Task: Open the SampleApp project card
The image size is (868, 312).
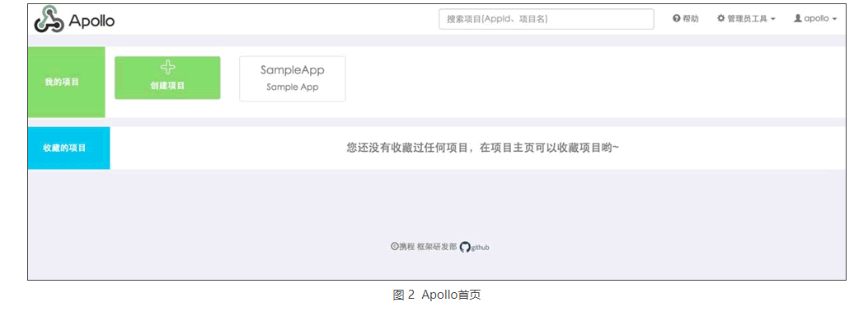Action: 293,78
